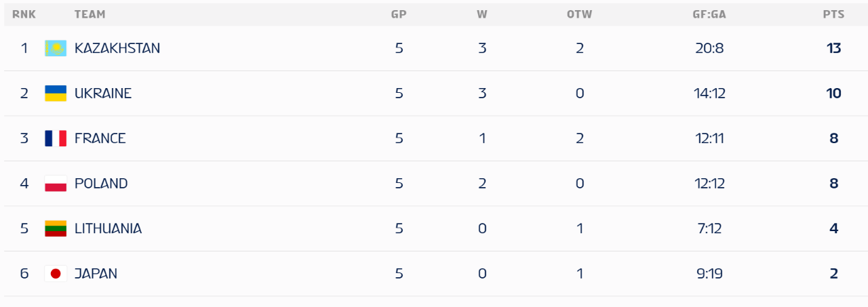Click the Kazakhstan flag icon
This screenshot has width=868, height=307.
[56, 48]
